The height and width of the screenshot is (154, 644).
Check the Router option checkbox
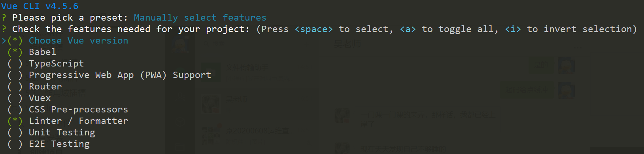[15, 87]
